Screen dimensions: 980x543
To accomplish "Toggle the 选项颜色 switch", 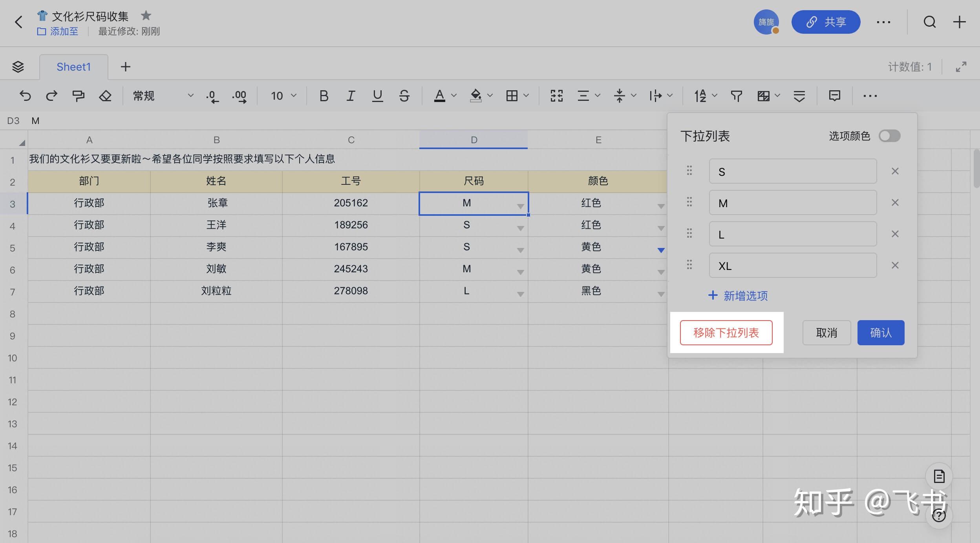I will [x=889, y=136].
